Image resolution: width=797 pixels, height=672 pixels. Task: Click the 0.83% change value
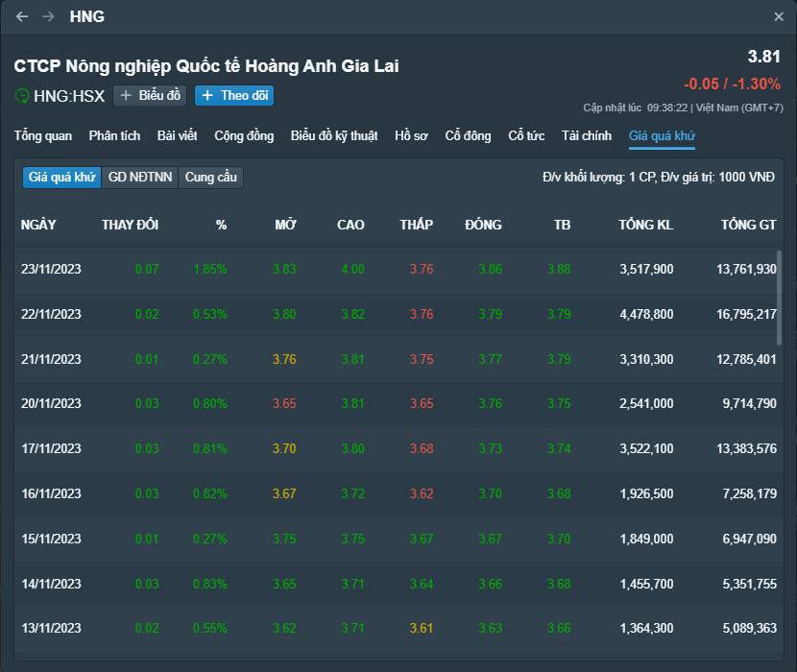pos(210,584)
